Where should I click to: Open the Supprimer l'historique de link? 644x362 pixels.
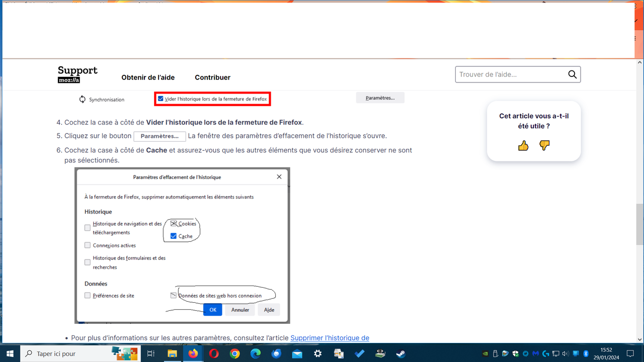(330, 337)
